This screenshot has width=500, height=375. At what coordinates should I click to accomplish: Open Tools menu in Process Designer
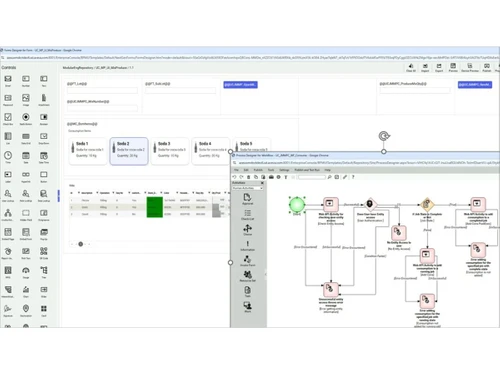[x=271, y=170]
